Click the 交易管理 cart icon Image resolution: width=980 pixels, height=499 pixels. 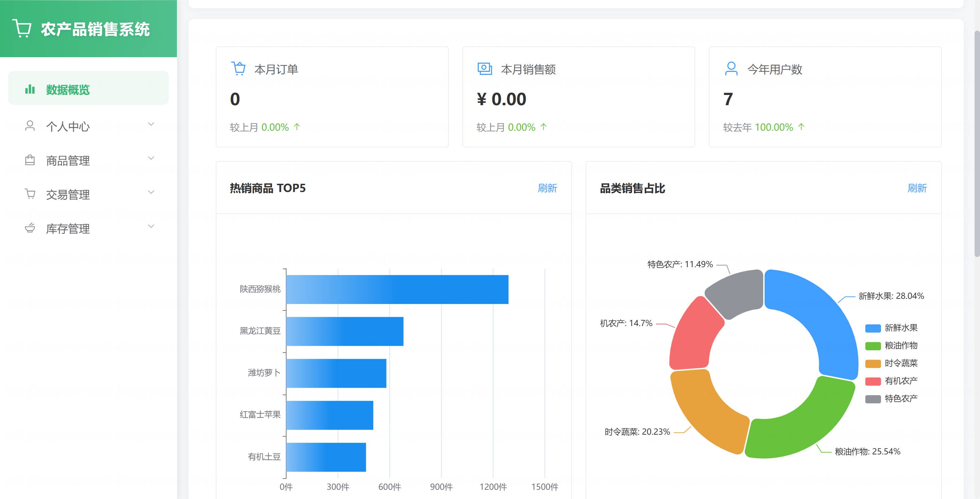[x=30, y=194]
